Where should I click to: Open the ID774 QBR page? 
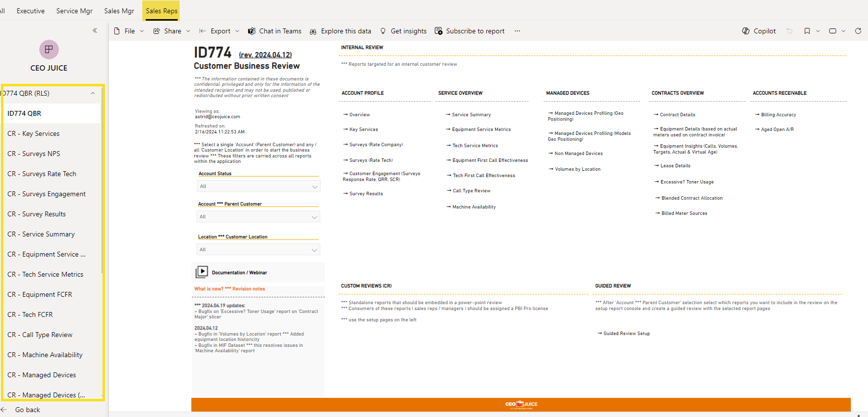(51, 113)
